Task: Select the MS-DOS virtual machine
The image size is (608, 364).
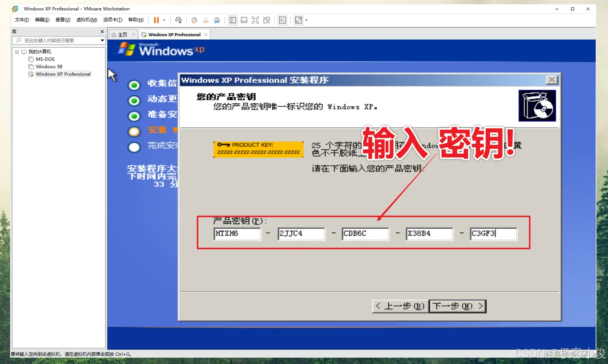Action: [45, 59]
